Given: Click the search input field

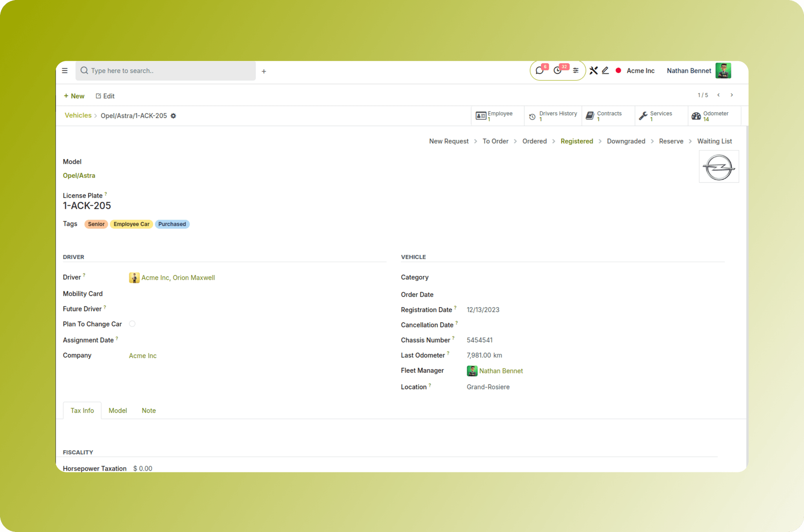Looking at the screenshot, I should point(166,71).
